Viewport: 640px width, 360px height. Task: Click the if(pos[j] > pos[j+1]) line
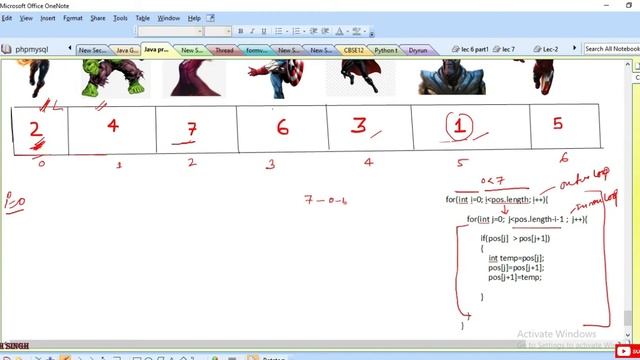(515, 238)
